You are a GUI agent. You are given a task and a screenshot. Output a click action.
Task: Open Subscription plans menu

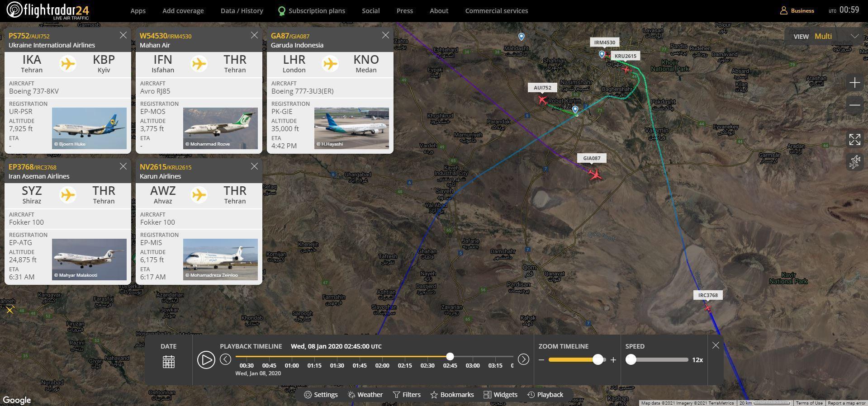click(x=312, y=10)
